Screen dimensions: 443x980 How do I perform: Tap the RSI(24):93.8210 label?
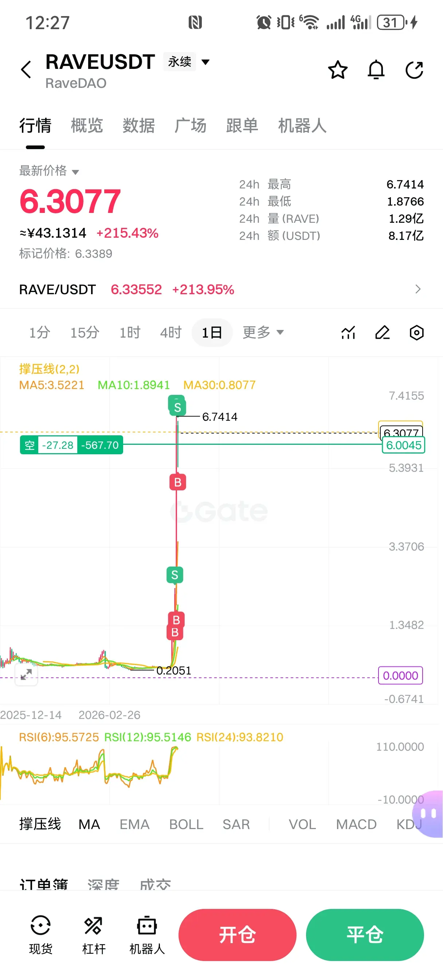(x=240, y=737)
